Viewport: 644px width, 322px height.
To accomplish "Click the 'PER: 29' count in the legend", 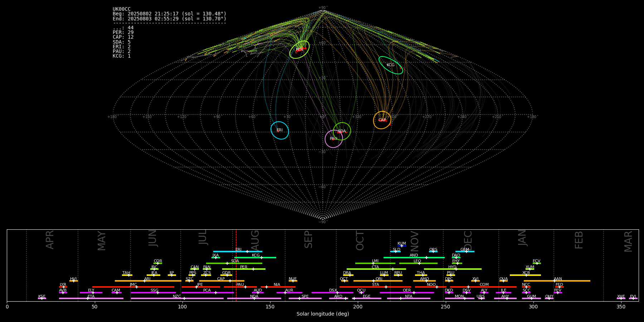I will (123, 33).
